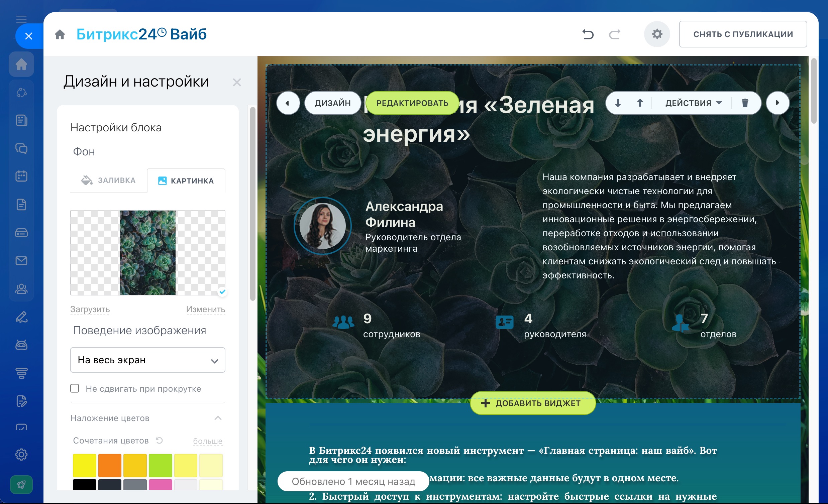This screenshot has height=504, width=828.
Task: Open the CRM funnel icon in sidebar
Action: 21,373
